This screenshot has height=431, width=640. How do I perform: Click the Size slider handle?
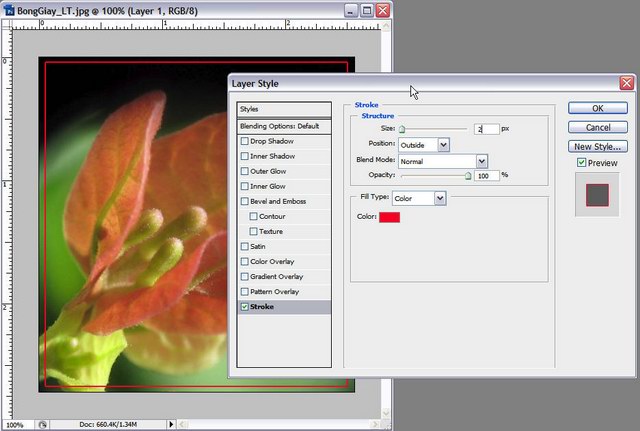[x=402, y=129]
